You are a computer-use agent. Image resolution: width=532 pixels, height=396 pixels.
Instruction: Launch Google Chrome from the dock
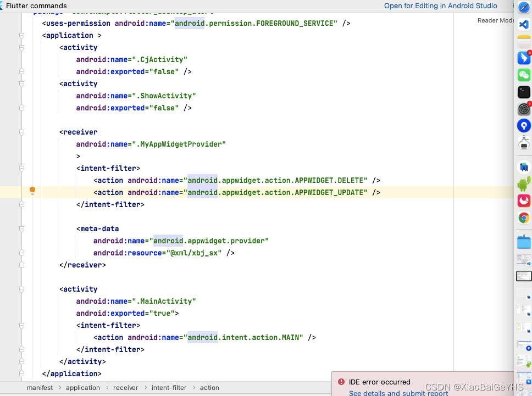(524, 217)
